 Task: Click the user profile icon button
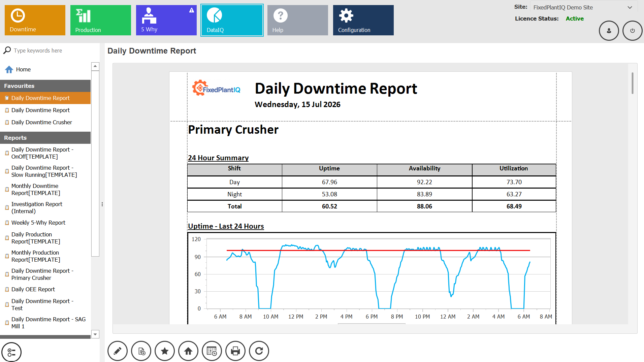(x=609, y=31)
